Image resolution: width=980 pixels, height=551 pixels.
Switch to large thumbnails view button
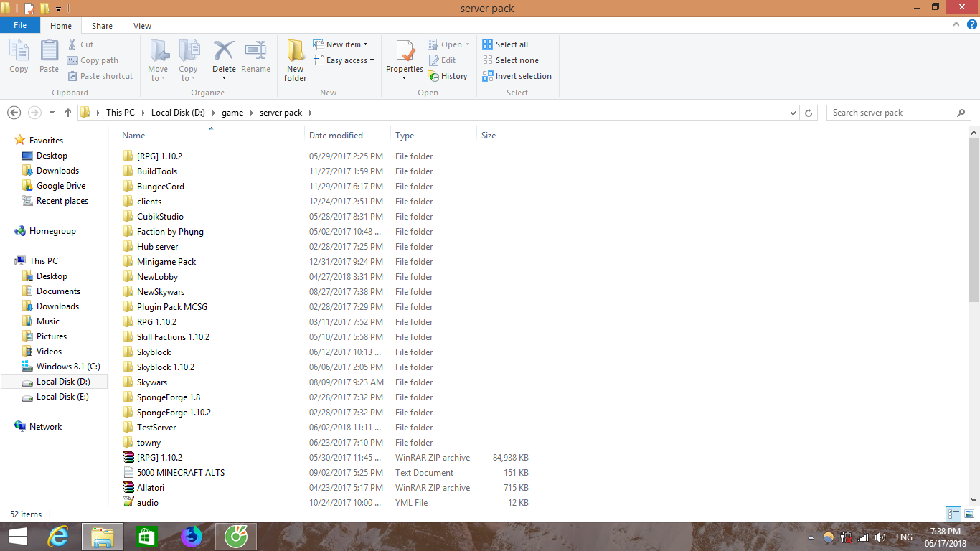969,514
